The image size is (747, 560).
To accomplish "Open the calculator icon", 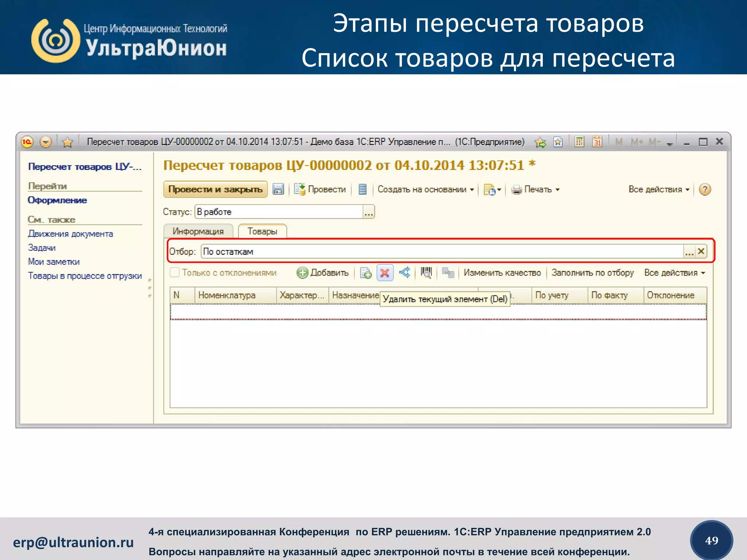I will pos(579,141).
